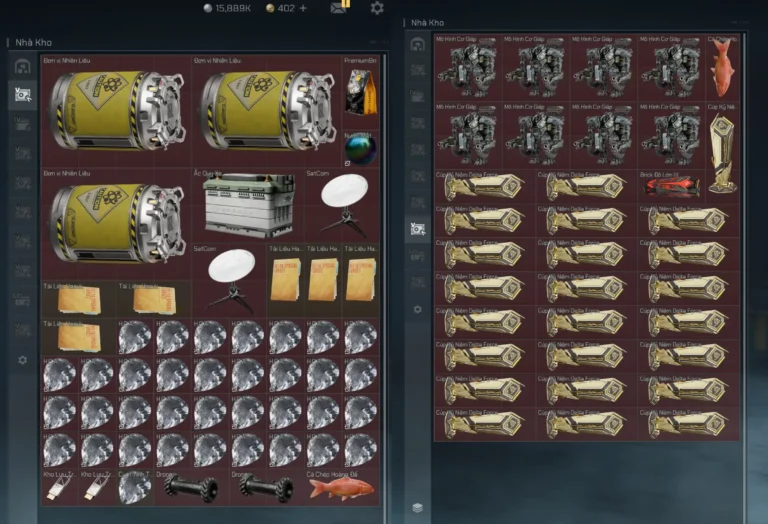
Task: Click the plus button next to 402
Action: click(x=303, y=8)
